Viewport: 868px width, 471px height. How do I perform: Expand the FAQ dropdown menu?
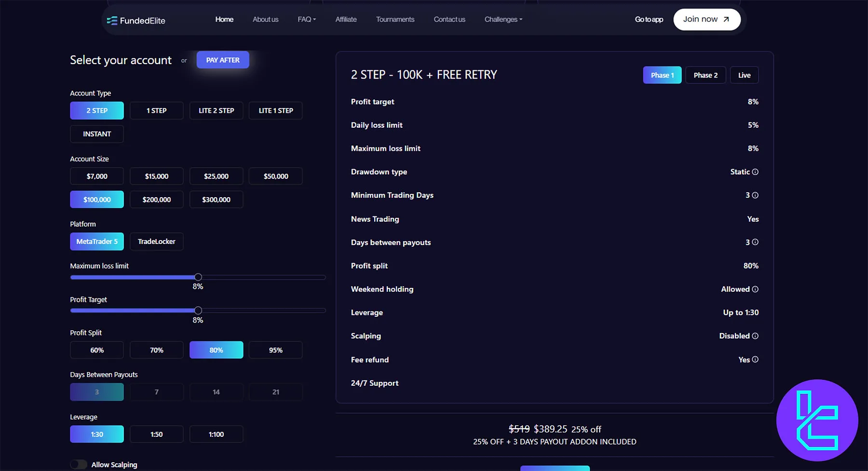(x=307, y=19)
